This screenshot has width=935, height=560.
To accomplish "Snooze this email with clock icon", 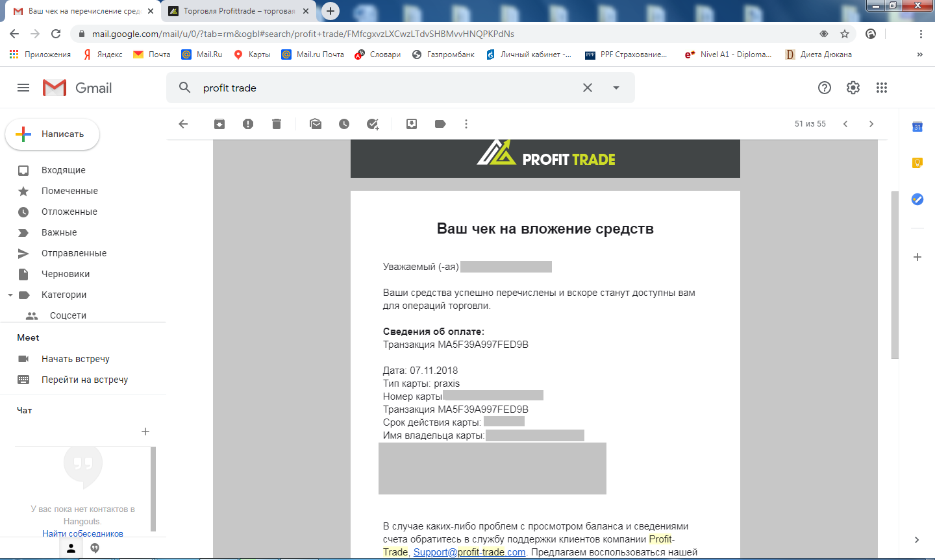I will tap(344, 124).
